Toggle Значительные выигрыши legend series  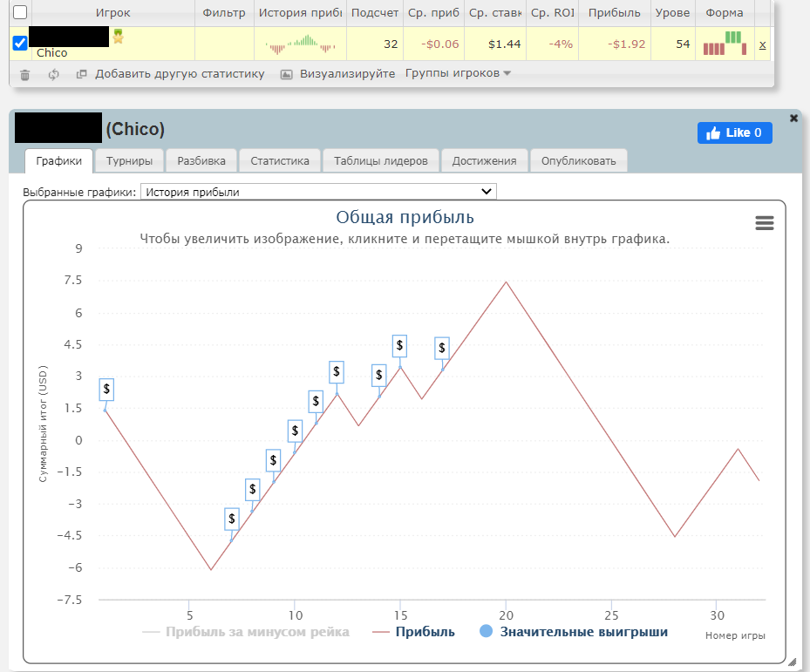click(574, 632)
